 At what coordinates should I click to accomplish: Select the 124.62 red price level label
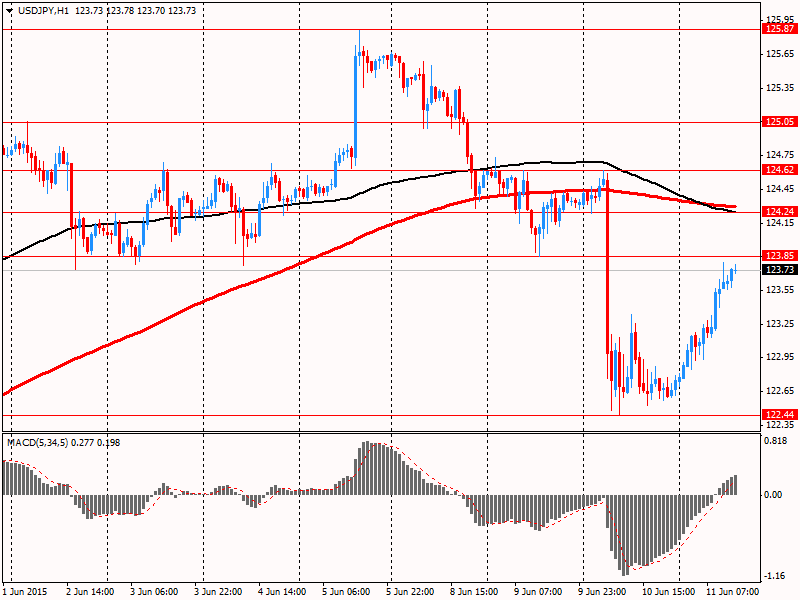pyautogui.click(x=780, y=170)
